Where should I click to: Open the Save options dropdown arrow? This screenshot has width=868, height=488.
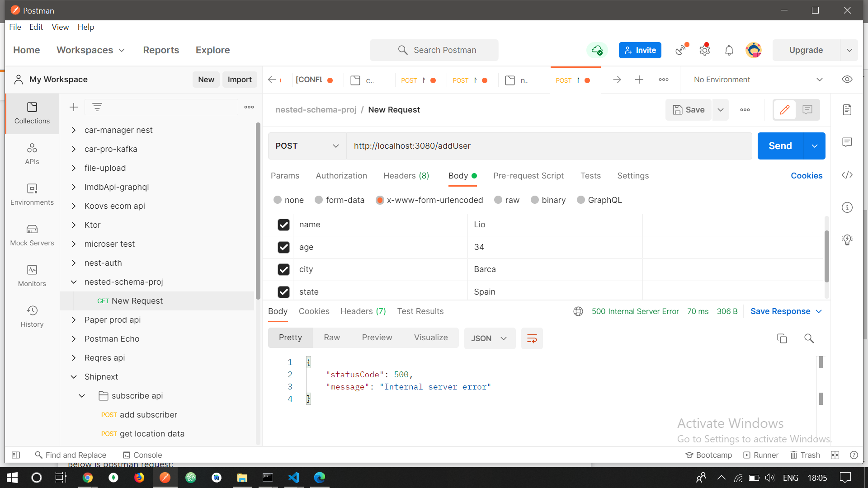pos(721,110)
